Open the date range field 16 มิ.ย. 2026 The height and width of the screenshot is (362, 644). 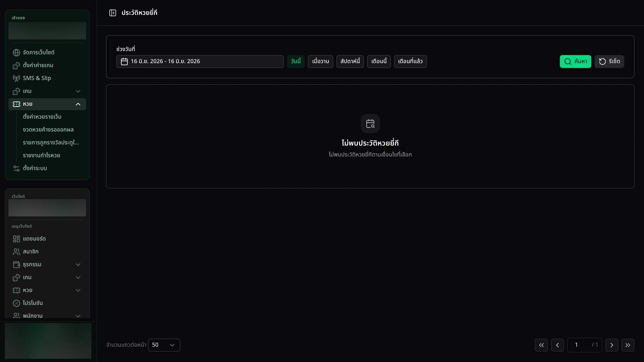pos(200,62)
